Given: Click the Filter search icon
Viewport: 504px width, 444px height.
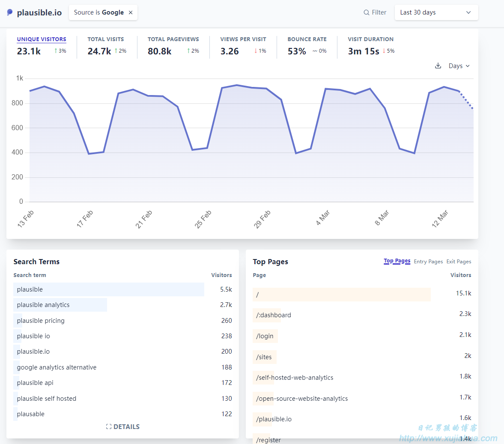Looking at the screenshot, I should coord(367,12).
